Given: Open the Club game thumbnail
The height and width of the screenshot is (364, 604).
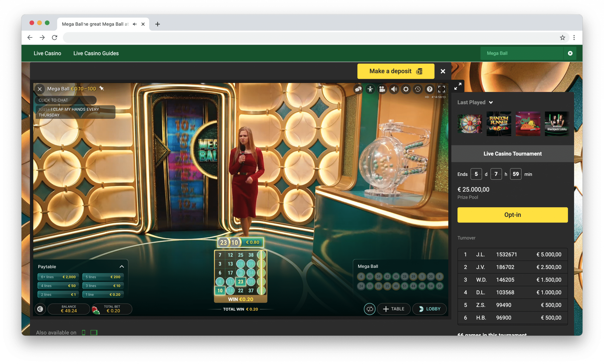Looking at the screenshot, I should [528, 124].
